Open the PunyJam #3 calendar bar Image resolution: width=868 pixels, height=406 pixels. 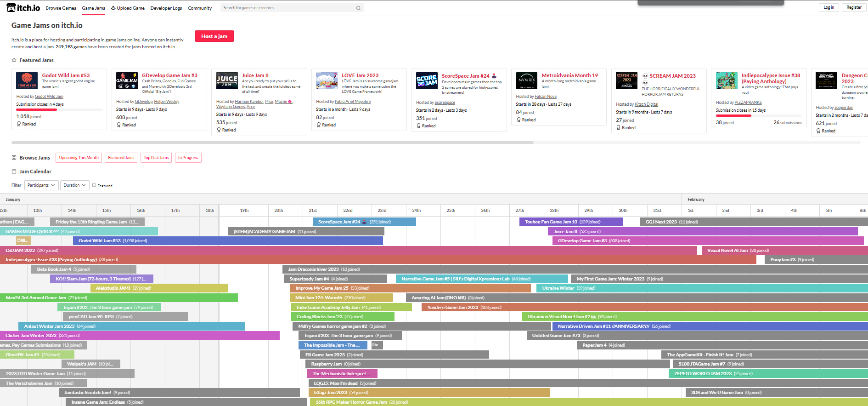coord(817,260)
